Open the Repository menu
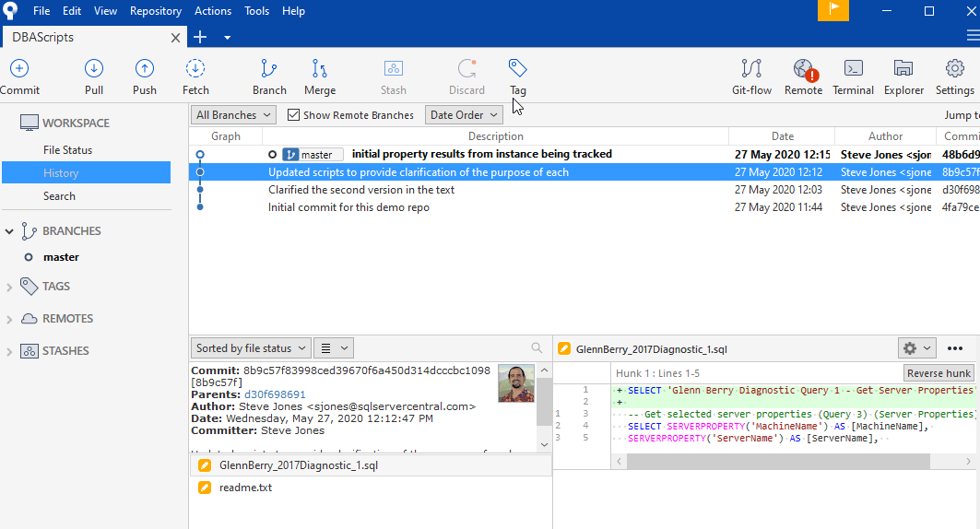The image size is (980, 529). [x=156, y=11]
